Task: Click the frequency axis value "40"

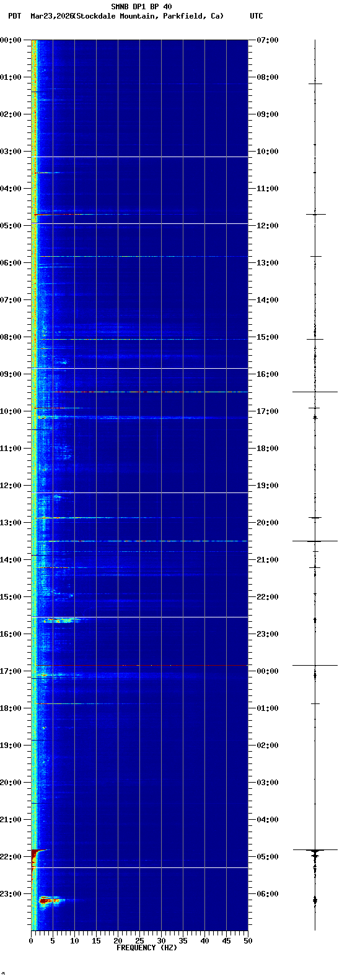Action: (204, 940)
